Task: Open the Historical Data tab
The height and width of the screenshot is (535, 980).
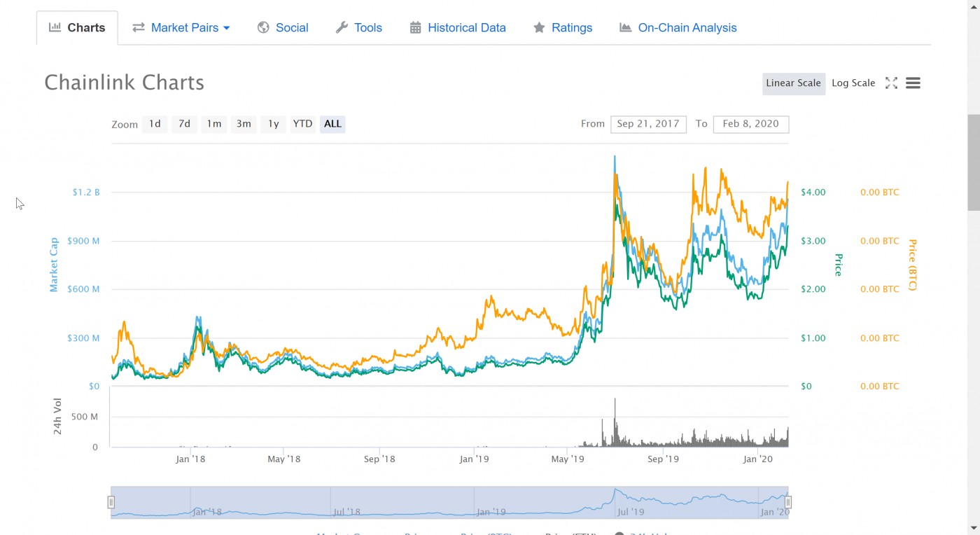Action: (x=458, y=28)
